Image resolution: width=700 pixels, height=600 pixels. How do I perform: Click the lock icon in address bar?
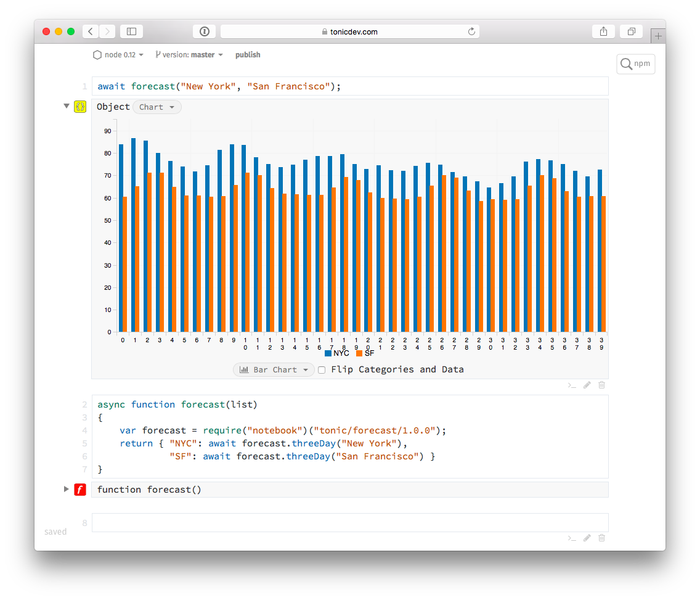[x=325, y=31]
